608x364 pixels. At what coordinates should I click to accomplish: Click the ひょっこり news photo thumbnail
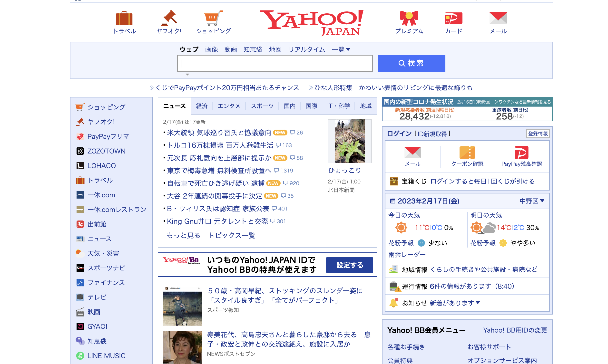point(349,141)
